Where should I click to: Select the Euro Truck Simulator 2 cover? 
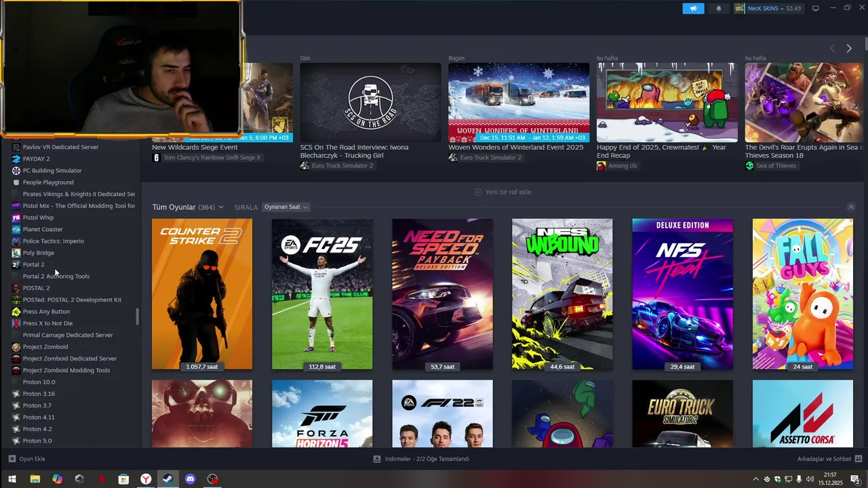click(682, 413)
